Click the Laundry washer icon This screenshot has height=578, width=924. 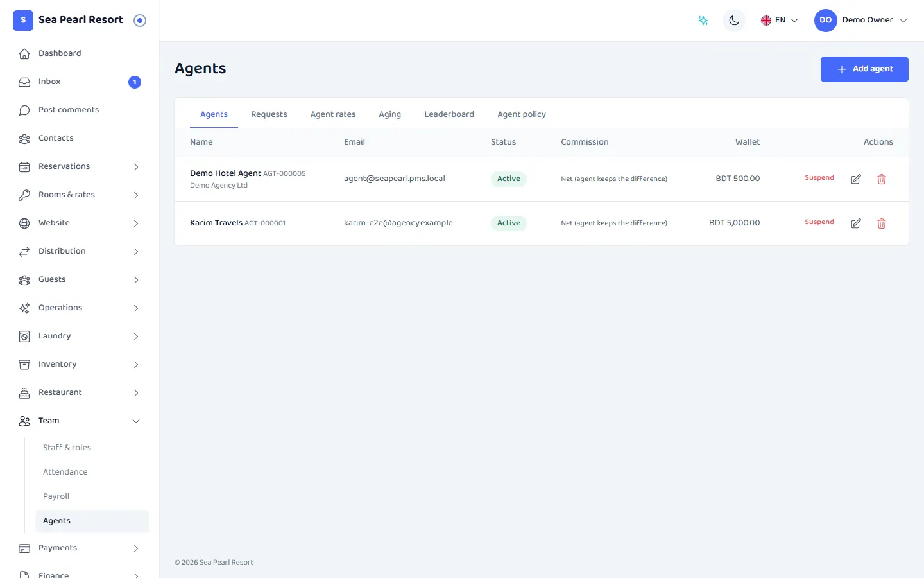coord(24,337)
